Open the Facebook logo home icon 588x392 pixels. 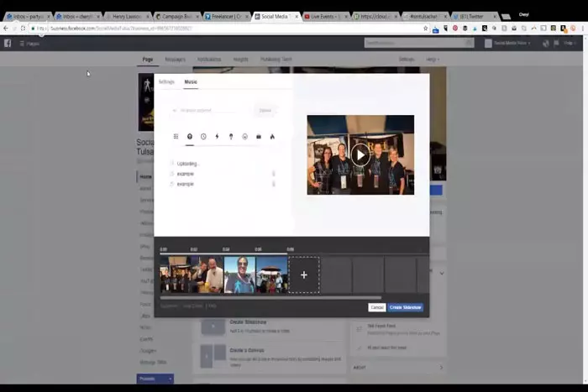[8, 43]
